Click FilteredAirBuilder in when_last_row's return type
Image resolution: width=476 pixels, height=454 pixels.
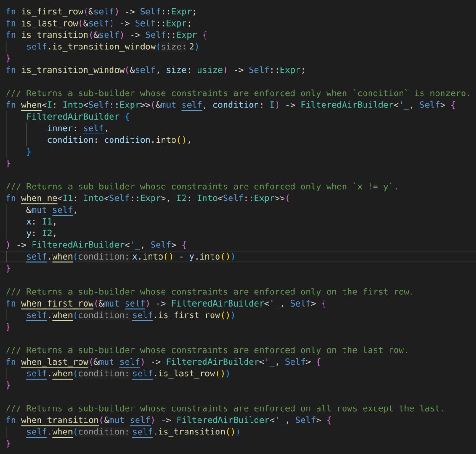click(x=212, y=362)
